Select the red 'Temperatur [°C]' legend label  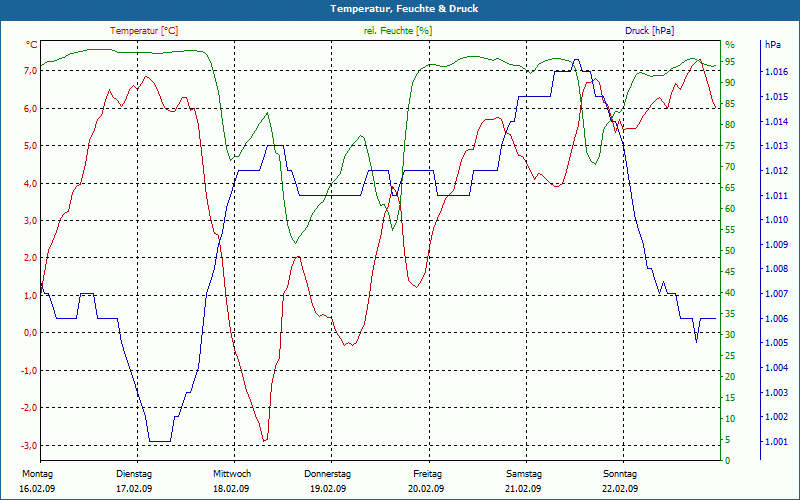click(x=144, y=31)
